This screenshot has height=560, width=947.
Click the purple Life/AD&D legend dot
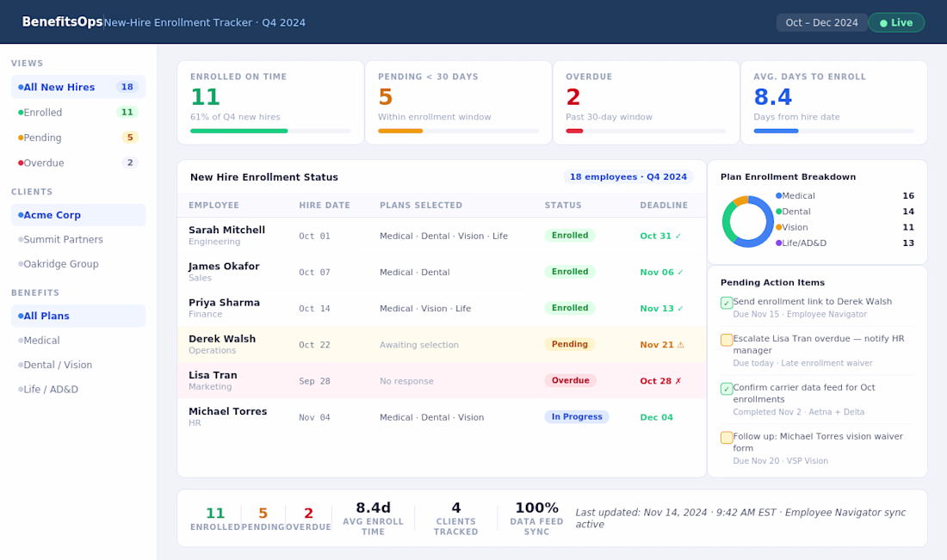(778, 243)
